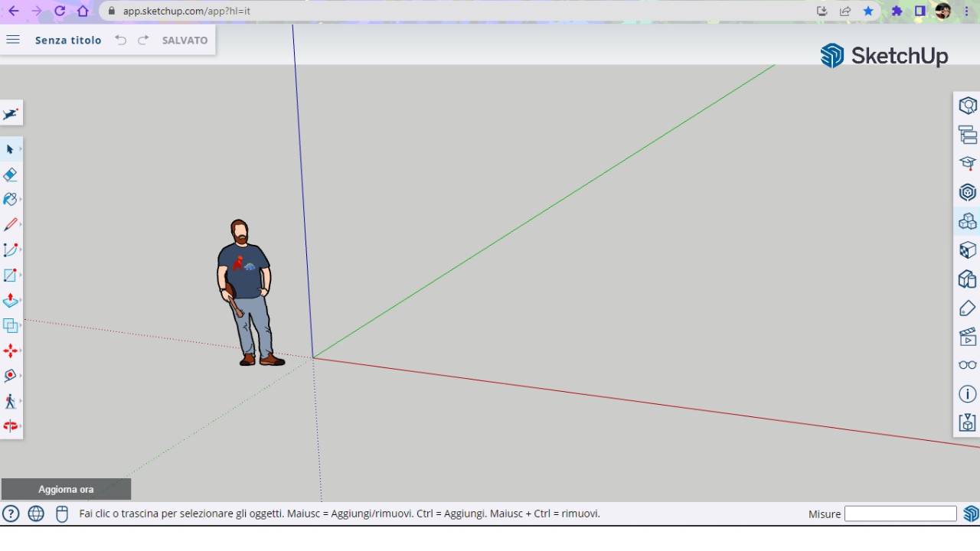Click the help question mark icon
Screen dimensions: 980x551
[x=9, y=514]
